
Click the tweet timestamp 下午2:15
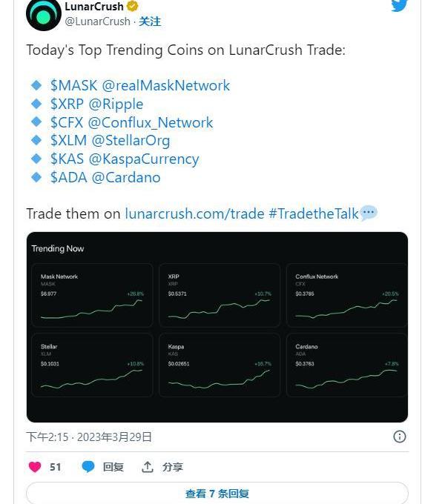coord(47,437)
